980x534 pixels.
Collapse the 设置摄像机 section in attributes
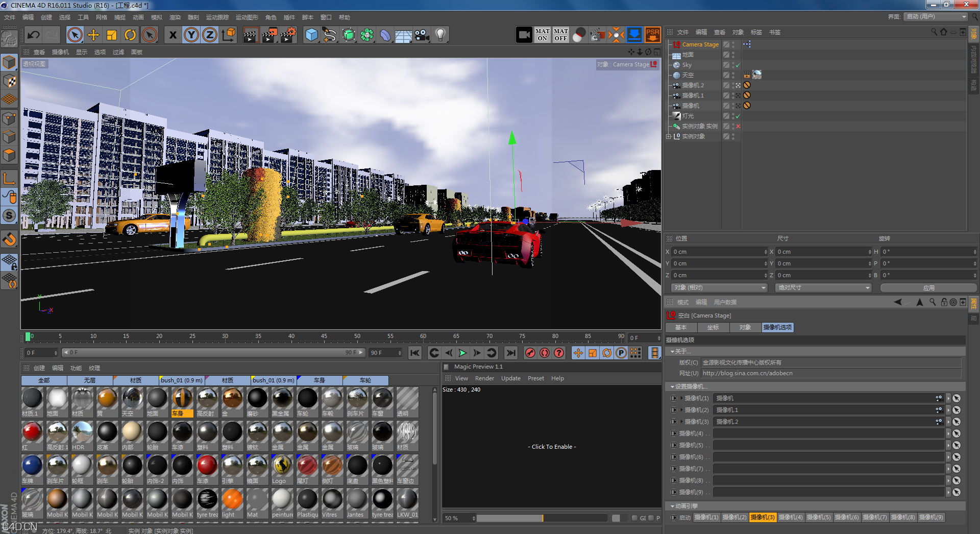tap(673, 386)
